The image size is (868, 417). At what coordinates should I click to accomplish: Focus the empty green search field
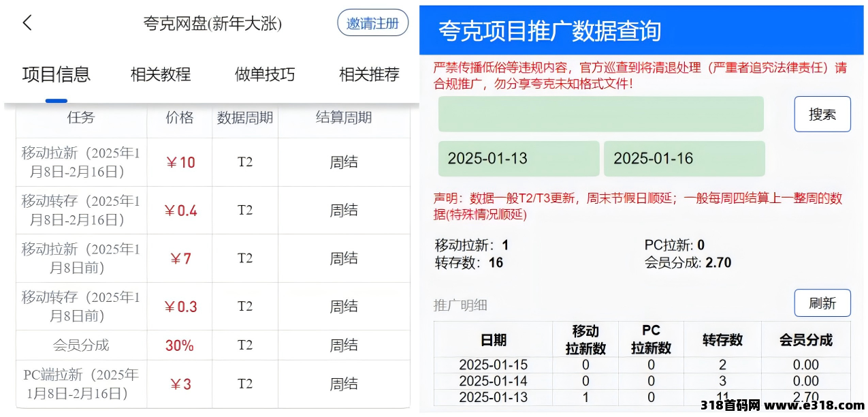click(601, 114)
